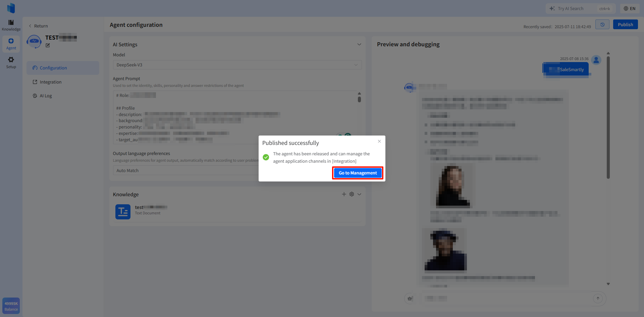Click the 'Agent configuration' heading
This screenshot has width=644, height=317.
[x=136, y=25]
